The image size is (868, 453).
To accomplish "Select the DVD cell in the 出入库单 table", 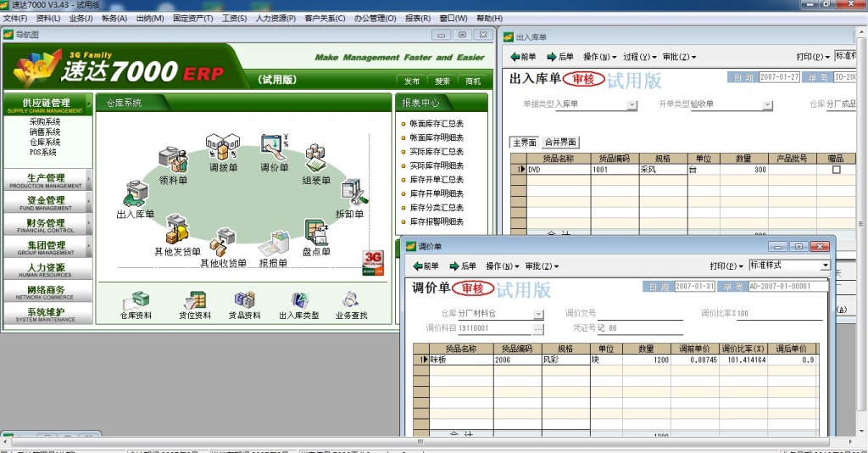I will pos(559,170).
